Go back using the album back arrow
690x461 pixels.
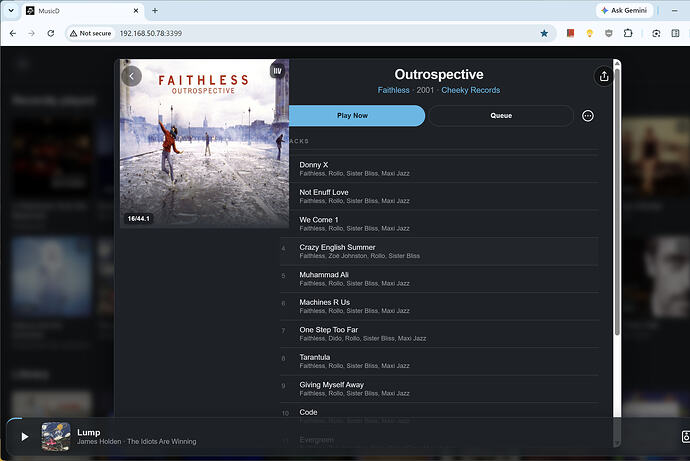(131, 76)
